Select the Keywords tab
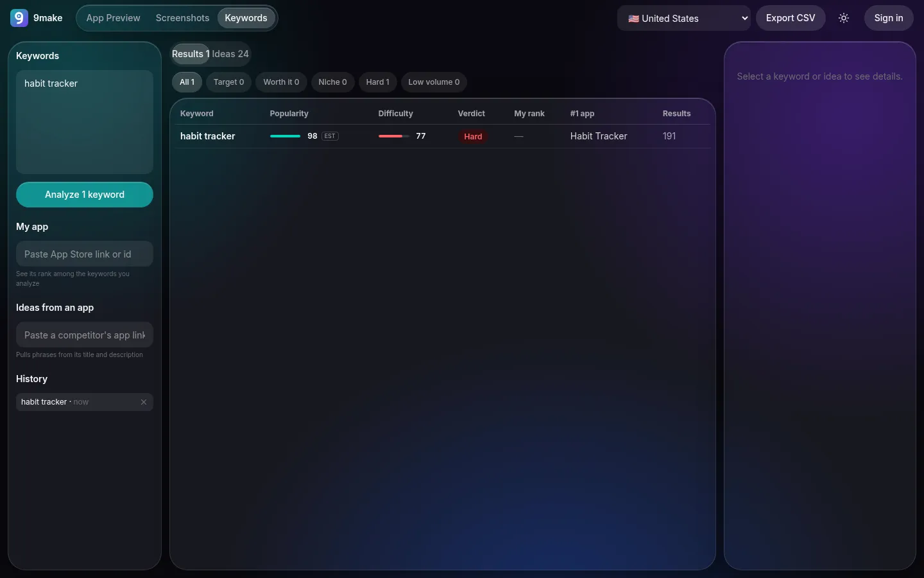The image size is (924, 578). click(x=246, y=18)
